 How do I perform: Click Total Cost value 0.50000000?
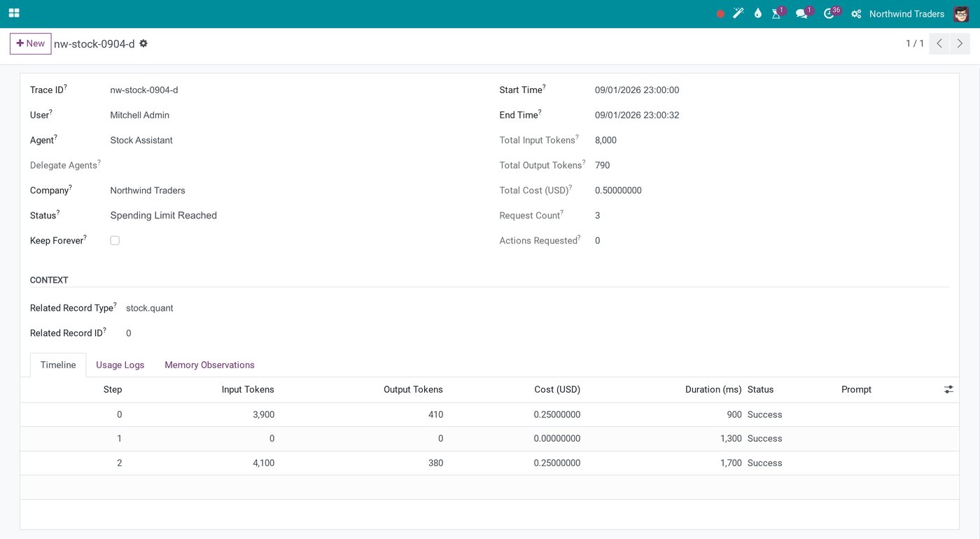[618, 190]
